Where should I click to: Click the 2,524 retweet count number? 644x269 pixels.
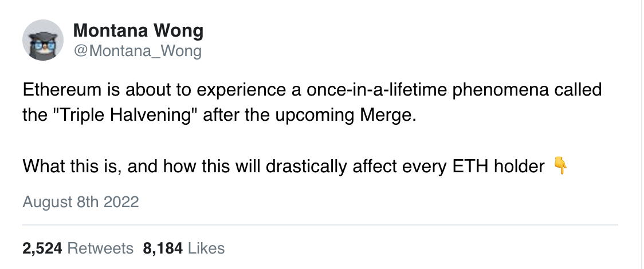42,248
